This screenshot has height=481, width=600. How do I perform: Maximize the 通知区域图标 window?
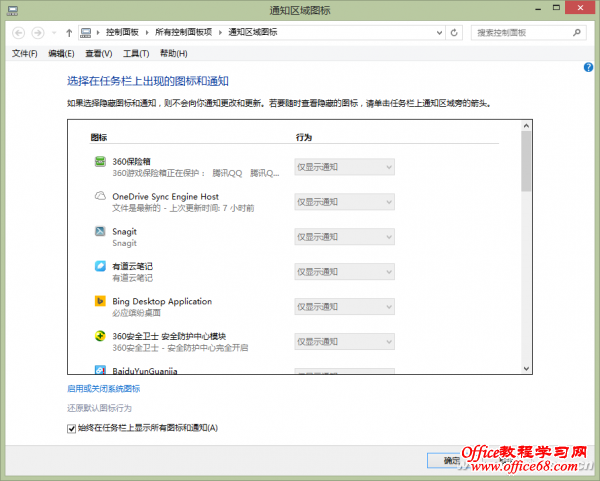point(556,8)
